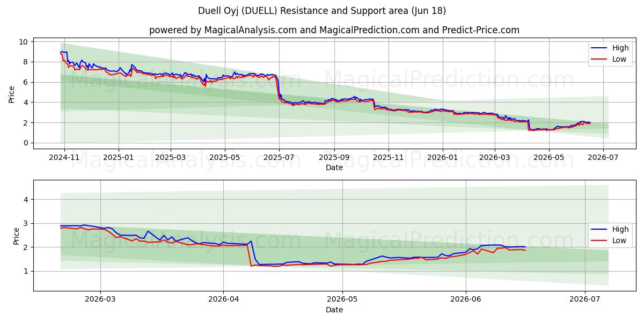Click the upper chart's '2026-07' tick label
The image size is (644, 322).
tap(603, 157)
